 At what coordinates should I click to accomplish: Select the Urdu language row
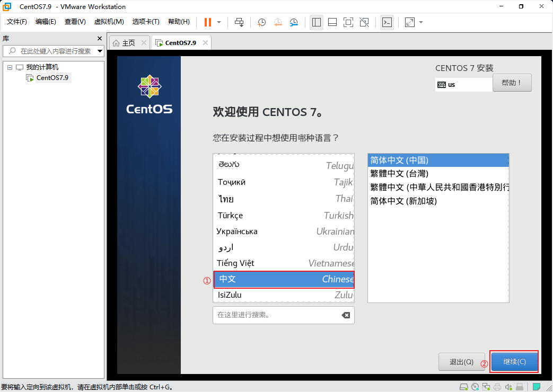click(x=284, y=247)
